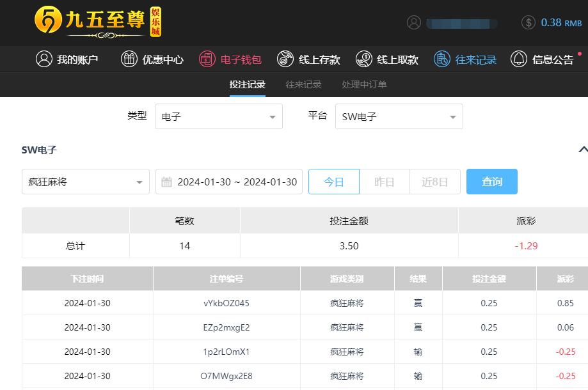Click the dollar balance coin icon
The image size is (588, 390).
click(528, 22)
